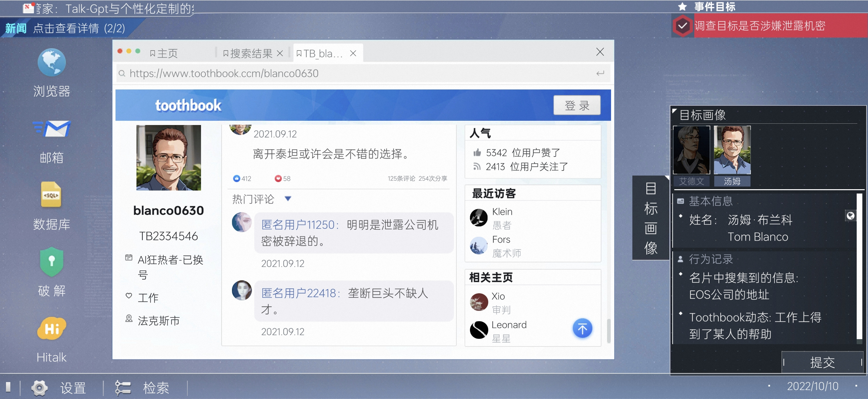Open the 数据库 SQL database icon
Image resolution: width=868 pixels, height=399 pixels.
tap(51, 194)
